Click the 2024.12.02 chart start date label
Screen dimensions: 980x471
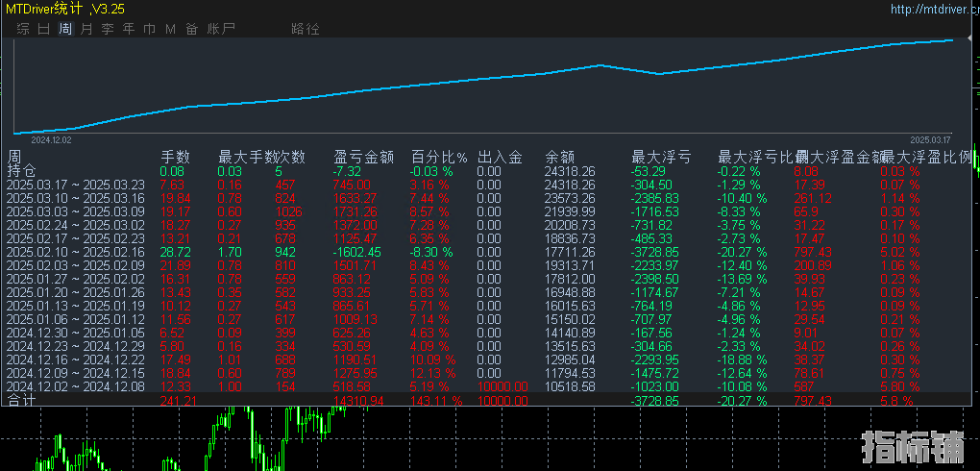(51, 140)
